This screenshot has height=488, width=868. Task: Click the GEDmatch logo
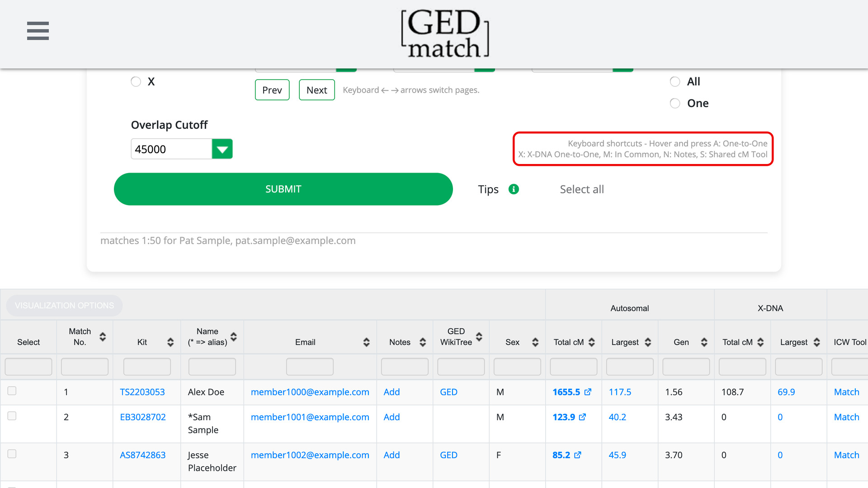(x=445, y=34)
